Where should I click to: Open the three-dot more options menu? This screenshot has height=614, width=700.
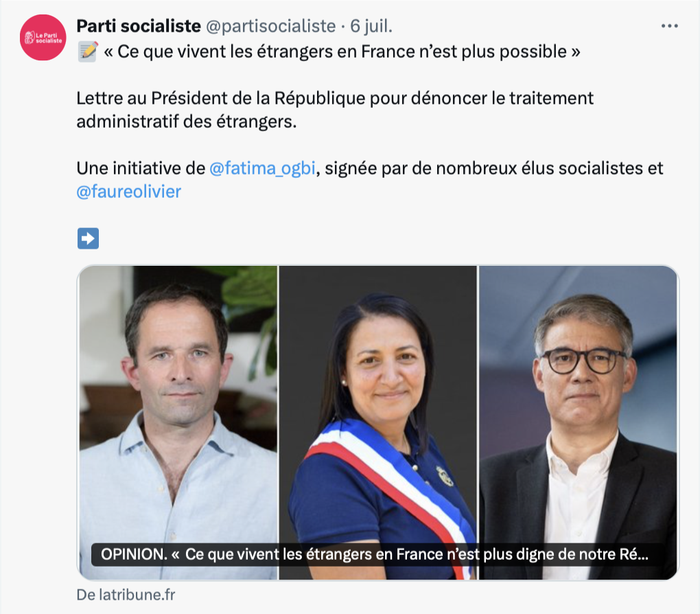pyautogui.click(x=669, y=26)
